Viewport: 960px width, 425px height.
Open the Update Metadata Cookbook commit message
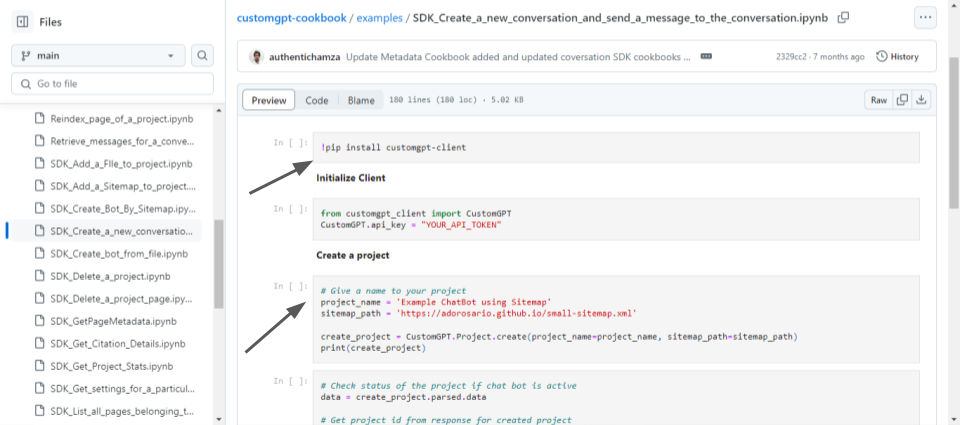tap(518, 56)
